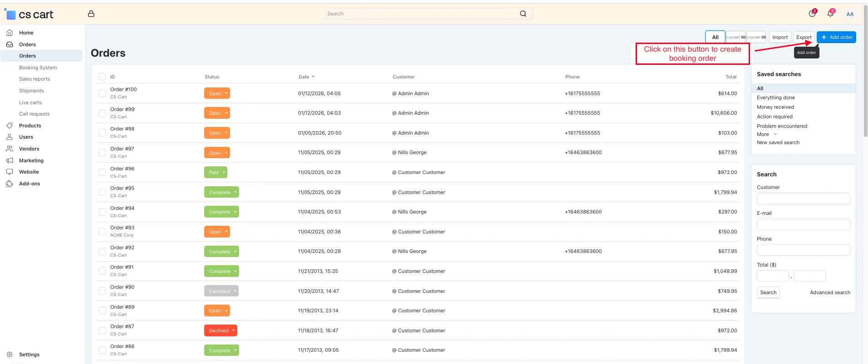Open status dropdown for Order #100

point(217,93)
